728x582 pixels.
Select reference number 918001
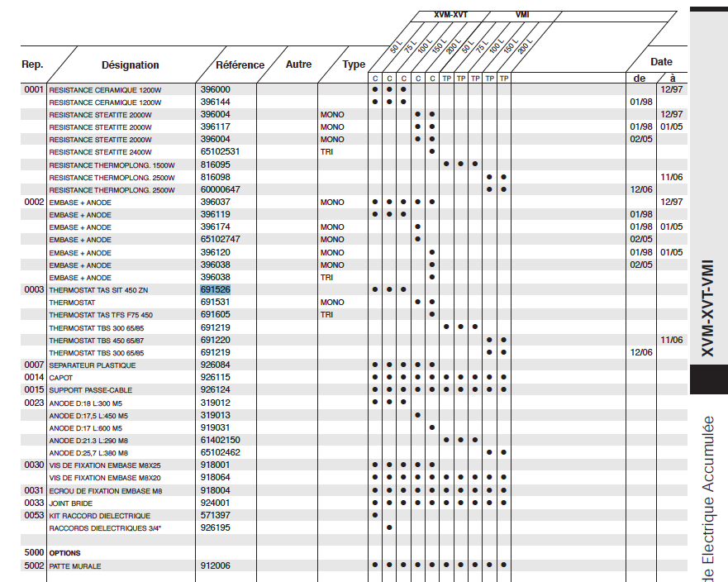(x=216, y=465)
